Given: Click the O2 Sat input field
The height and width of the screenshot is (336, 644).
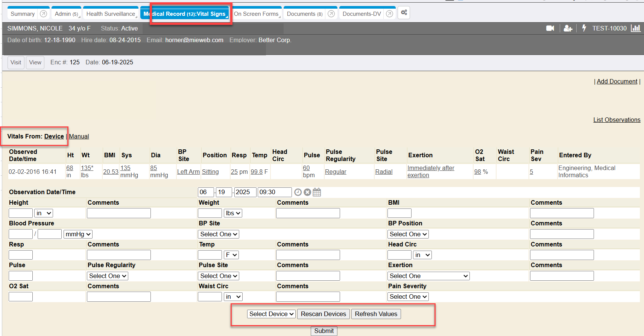Looking at the screenshot, I should coord(21,296).
